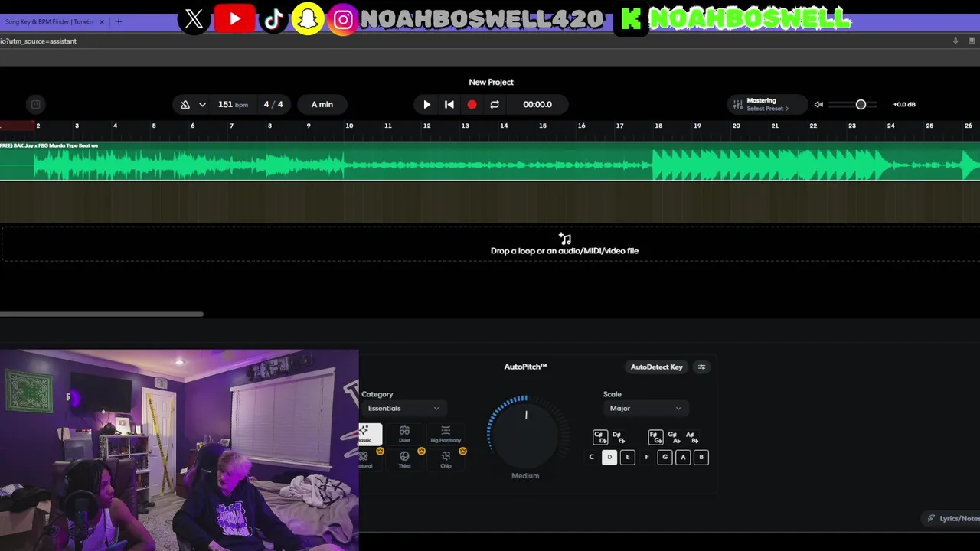
Task: Select the Chip AutoPitch effect
Action: click(446, 459)
